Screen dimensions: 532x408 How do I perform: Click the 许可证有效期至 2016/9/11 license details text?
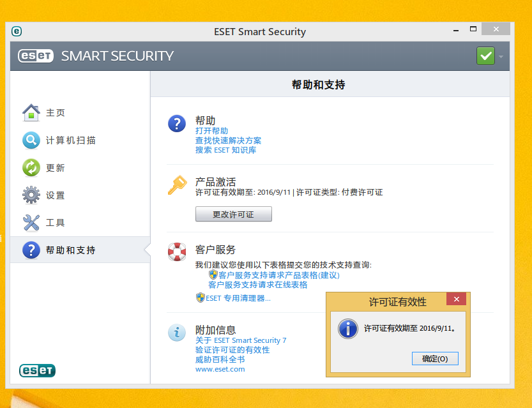coord(289,192)
